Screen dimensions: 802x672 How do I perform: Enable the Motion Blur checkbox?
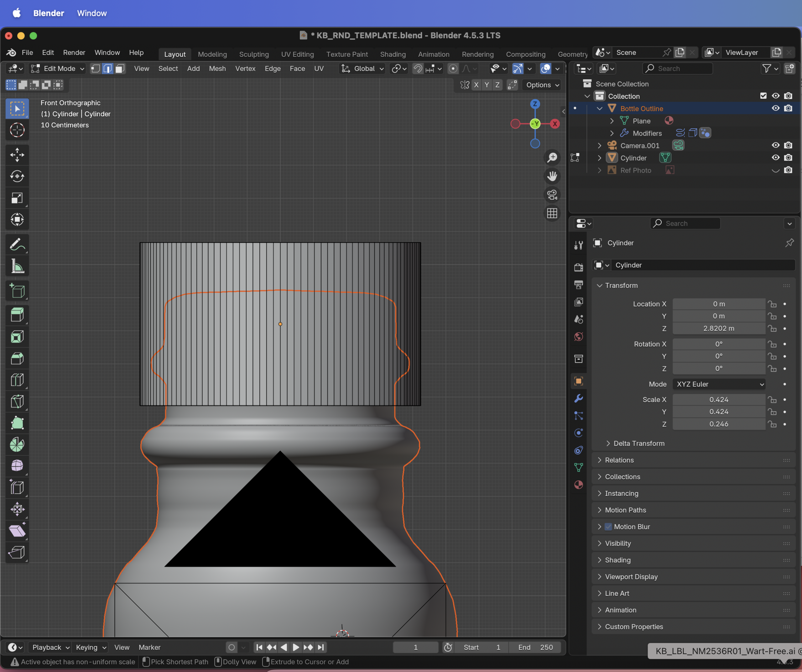608,527
